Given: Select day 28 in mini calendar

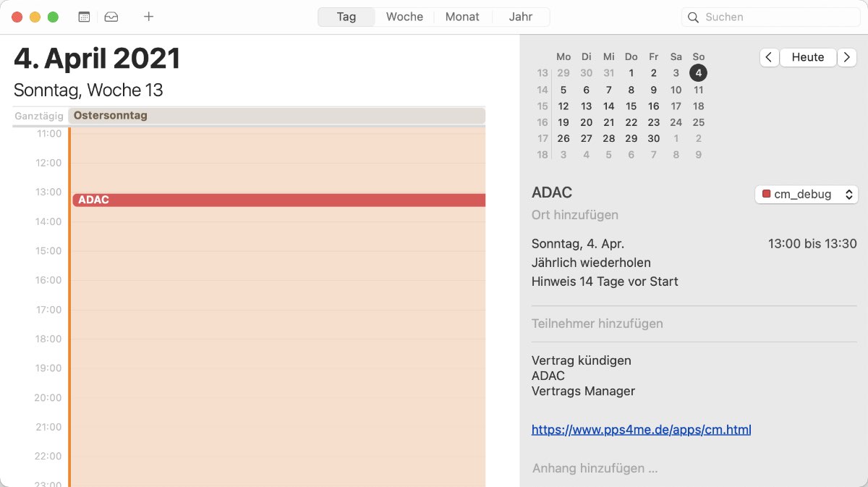Looking at the screenshot, I should (x=609, y=138).
